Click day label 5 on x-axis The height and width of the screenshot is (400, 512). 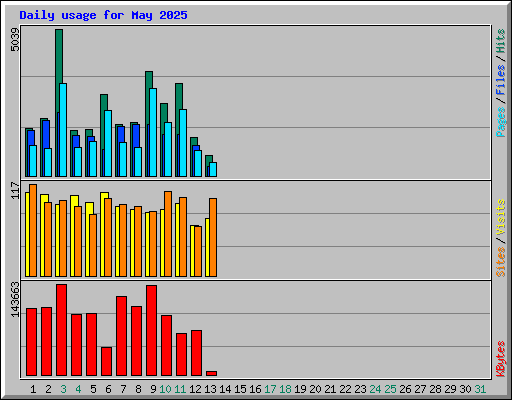coord(93,389)
